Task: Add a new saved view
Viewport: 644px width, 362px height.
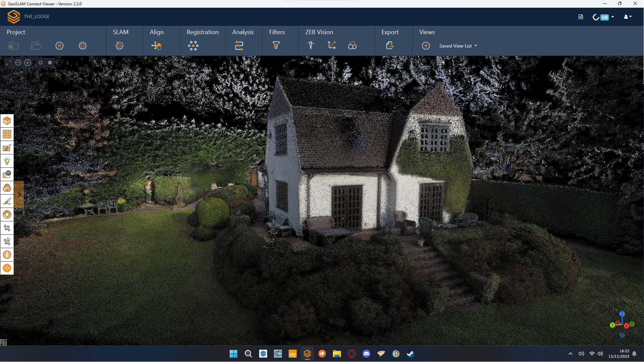Action: pos(426,46)
